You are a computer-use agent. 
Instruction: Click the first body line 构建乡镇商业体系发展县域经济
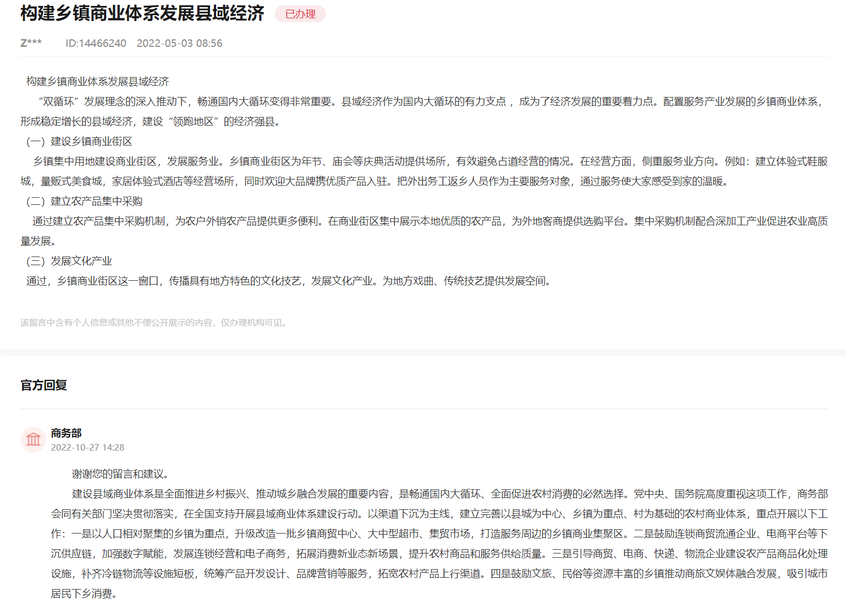pyautogui.click(x=98, y=81)
